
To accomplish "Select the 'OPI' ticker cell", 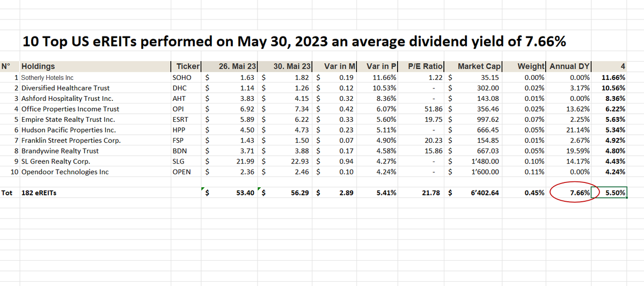I will tap(185, 109).
